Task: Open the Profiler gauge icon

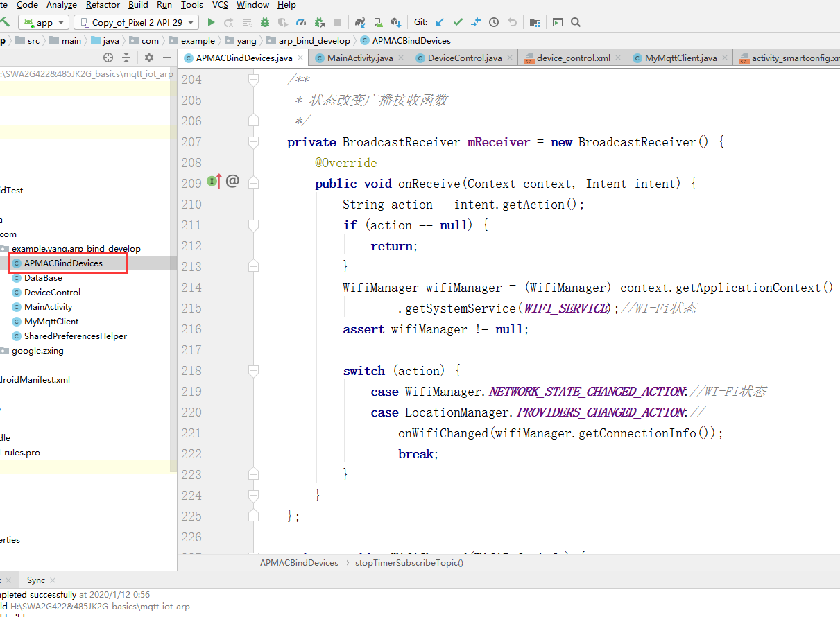Action: [x=301, y=22]
